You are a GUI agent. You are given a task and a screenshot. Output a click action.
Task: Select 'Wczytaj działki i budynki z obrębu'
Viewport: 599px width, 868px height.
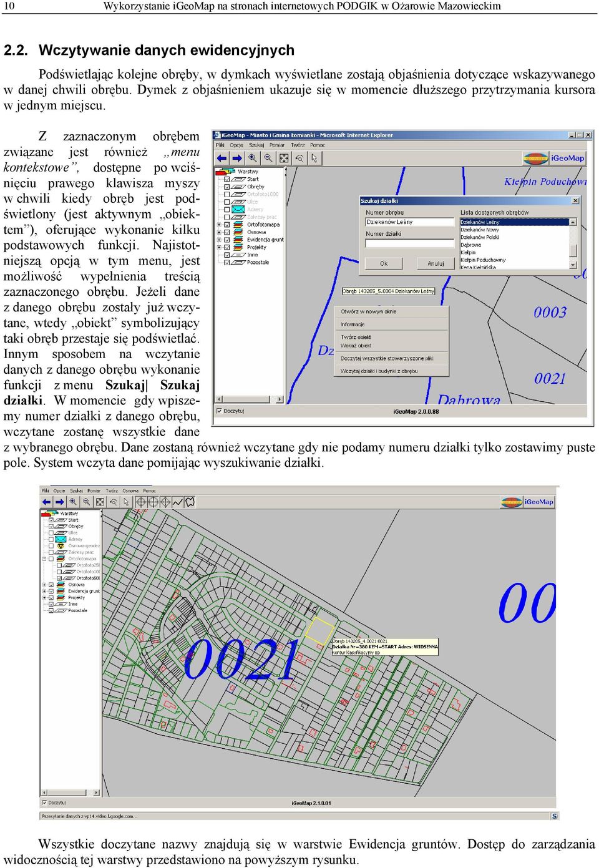[379, 371]
